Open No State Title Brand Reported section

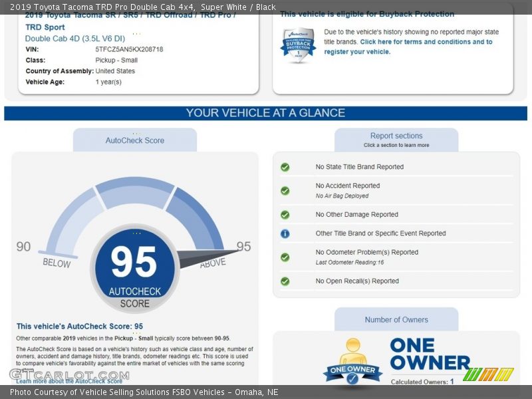(x=396, y=167)
